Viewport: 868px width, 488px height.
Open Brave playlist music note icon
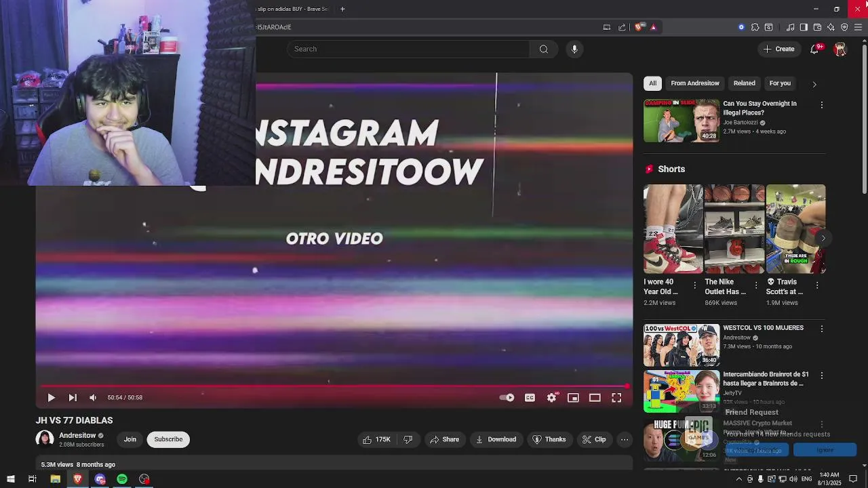coord(790,27)
